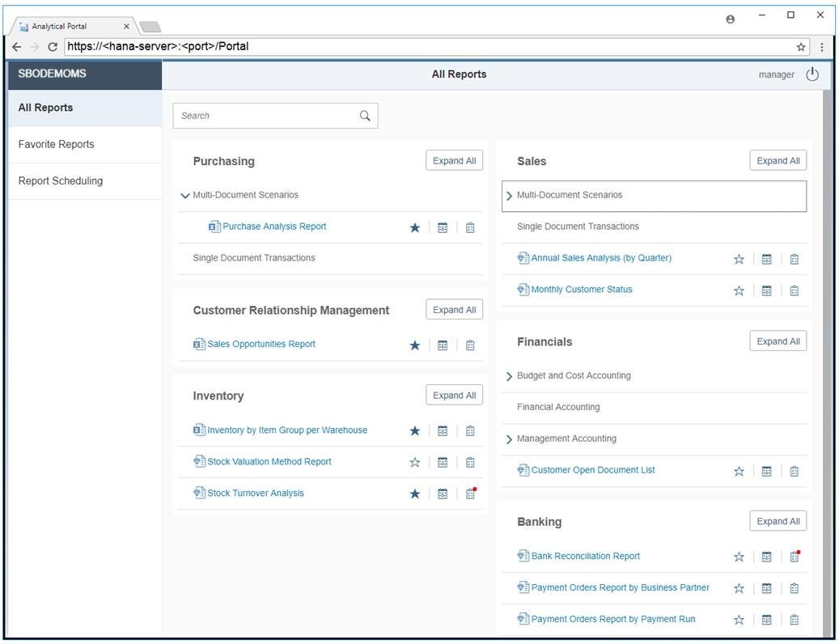Select All Reports in the sidebar

(x=85, y=108)
